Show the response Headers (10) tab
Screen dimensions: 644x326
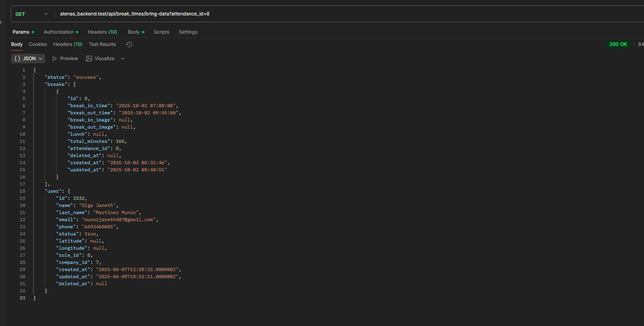(68, 44)
